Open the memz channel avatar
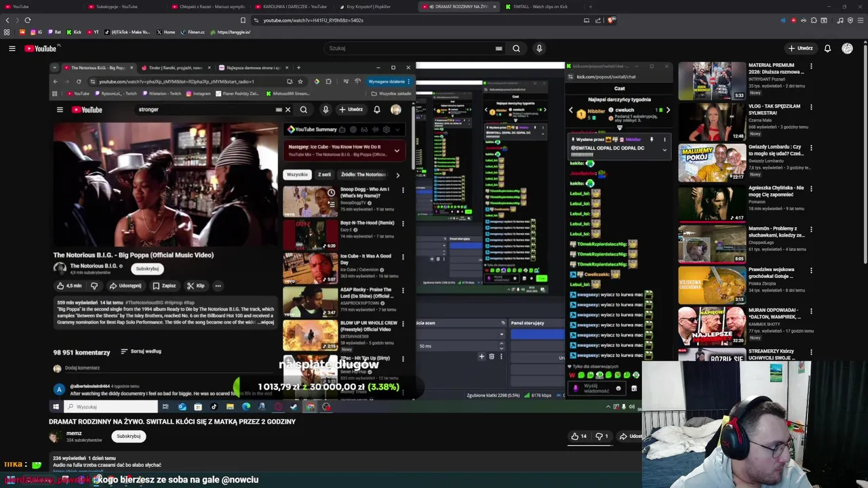The width and height of the screenshot is (868, 488). coord(55,436)
